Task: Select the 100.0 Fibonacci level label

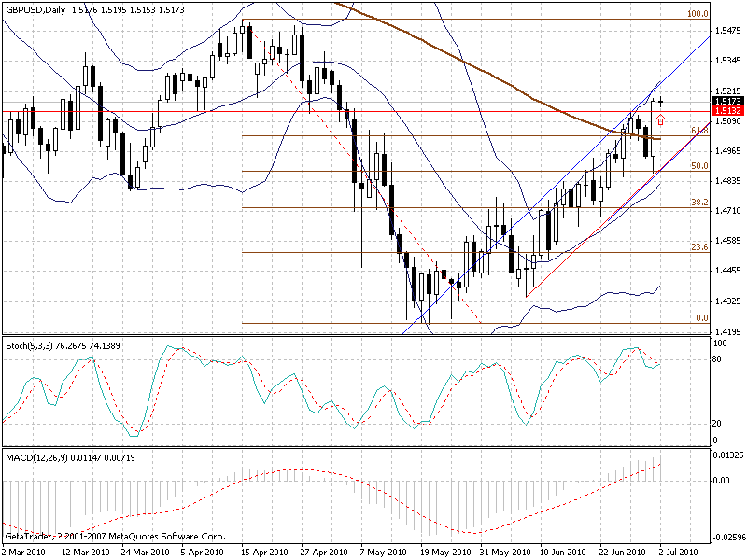Action: (x=698, y=14)
